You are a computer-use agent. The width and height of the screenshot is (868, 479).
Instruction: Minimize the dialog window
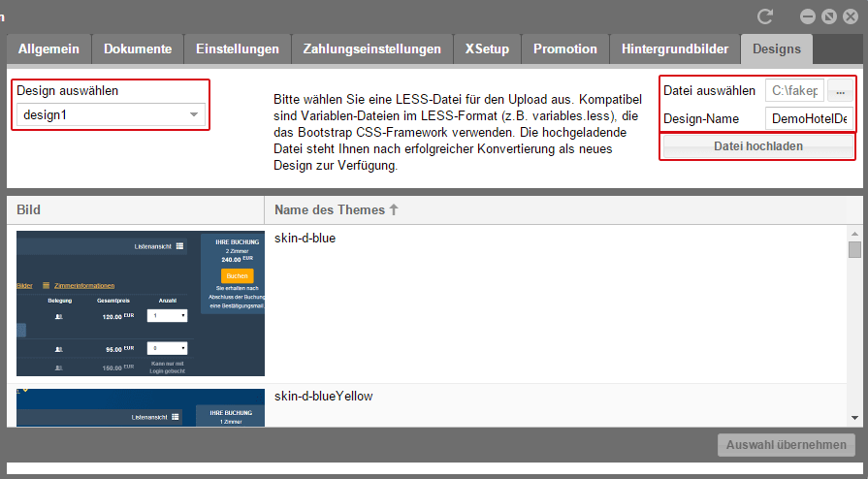807,16
